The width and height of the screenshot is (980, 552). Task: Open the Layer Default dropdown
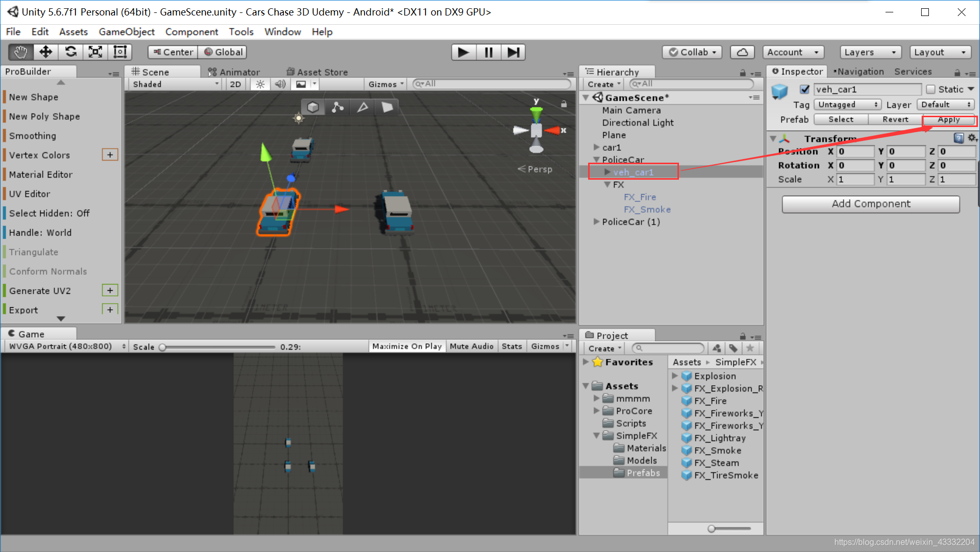(x=946, y=105)
